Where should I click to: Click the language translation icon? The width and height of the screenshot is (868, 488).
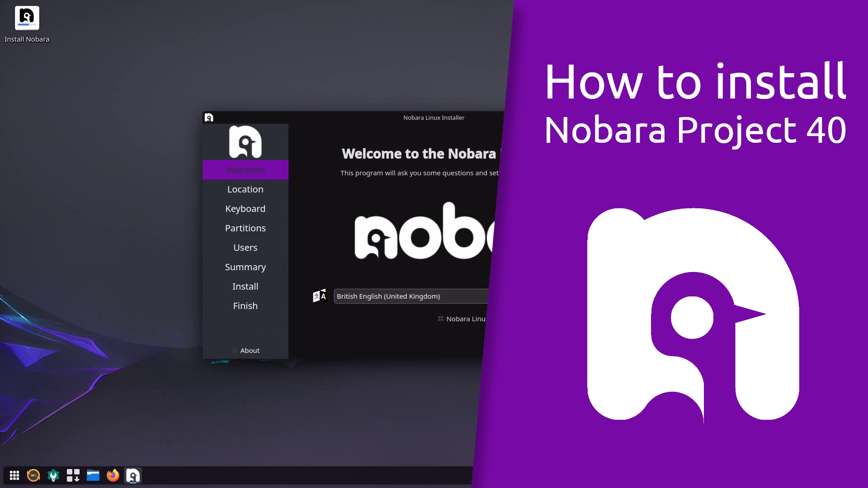click(x=320, y=296)
